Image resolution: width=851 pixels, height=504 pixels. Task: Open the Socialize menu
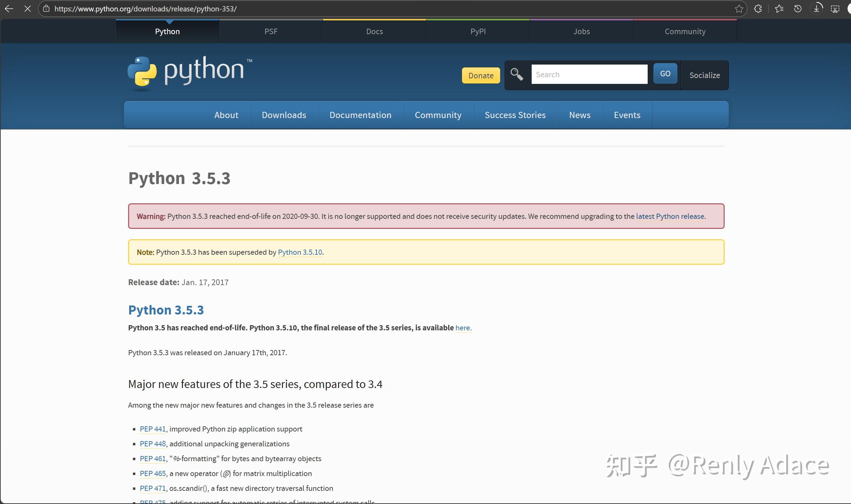pos(705,75)
